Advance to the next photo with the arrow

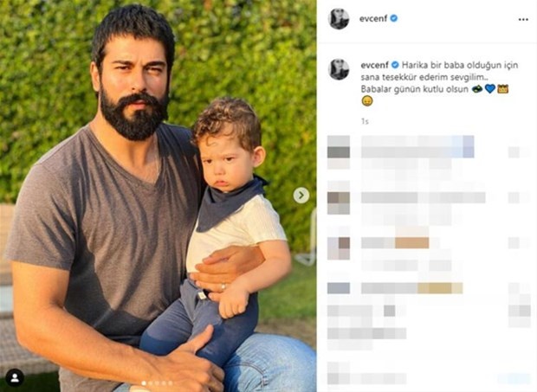tap(301, 196)
